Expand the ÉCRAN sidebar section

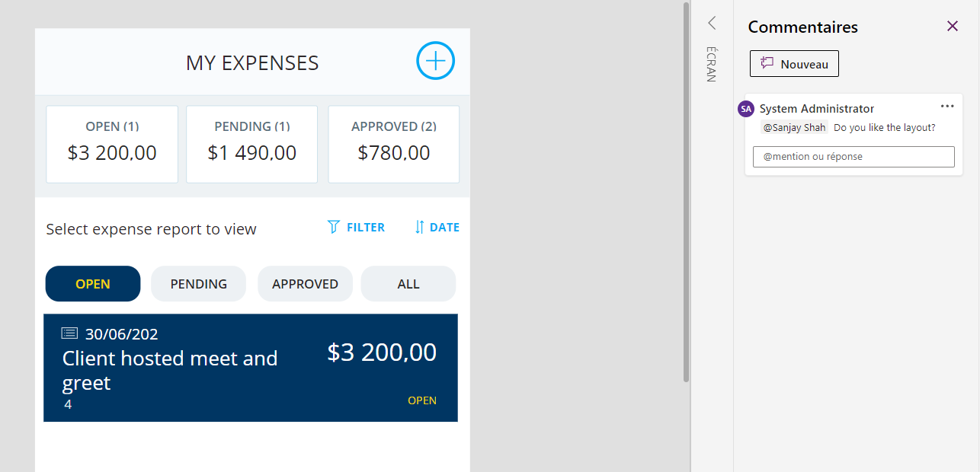[710, 64]
